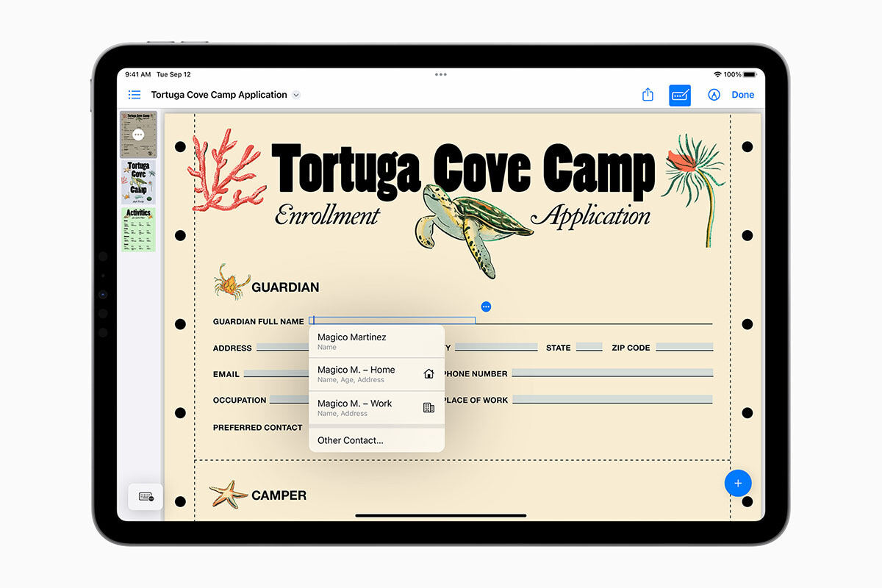
Task: Select the Tortuga Cove Camp cover thumbnail
Action: coord(138,182)
